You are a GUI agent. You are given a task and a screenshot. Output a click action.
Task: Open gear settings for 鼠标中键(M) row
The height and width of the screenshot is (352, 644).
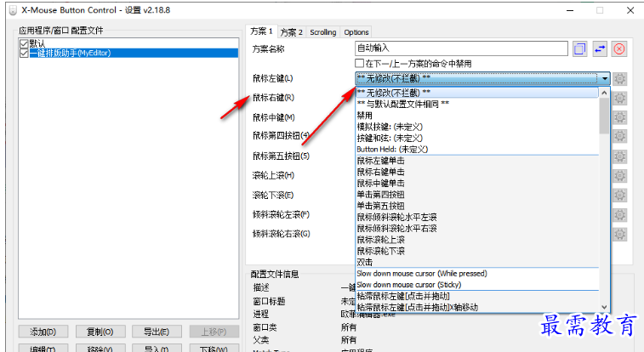[620, 117]
